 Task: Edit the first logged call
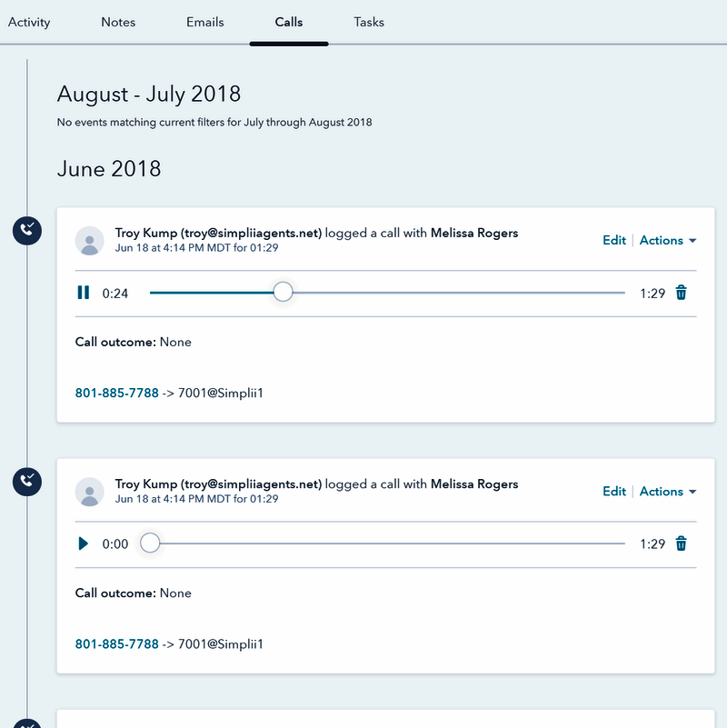pos(613,240)
